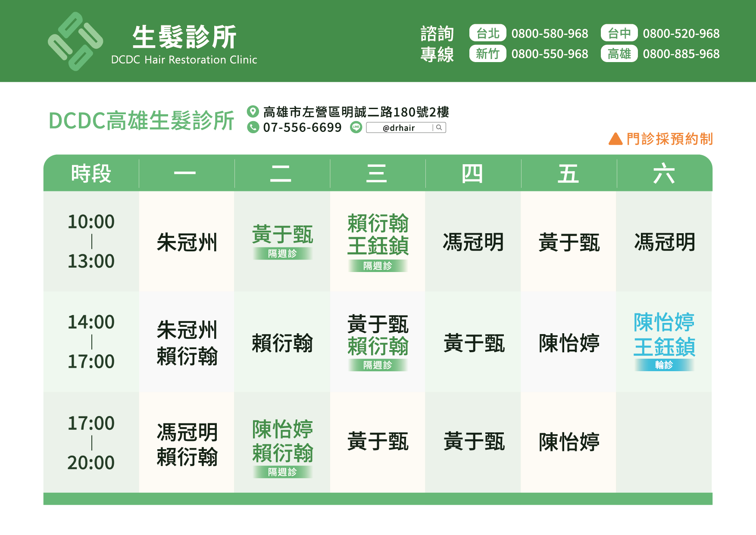The height and width of the screenshot is (535, 756).
Task: Click the search magnifier icon
Action: click(439, 128)
